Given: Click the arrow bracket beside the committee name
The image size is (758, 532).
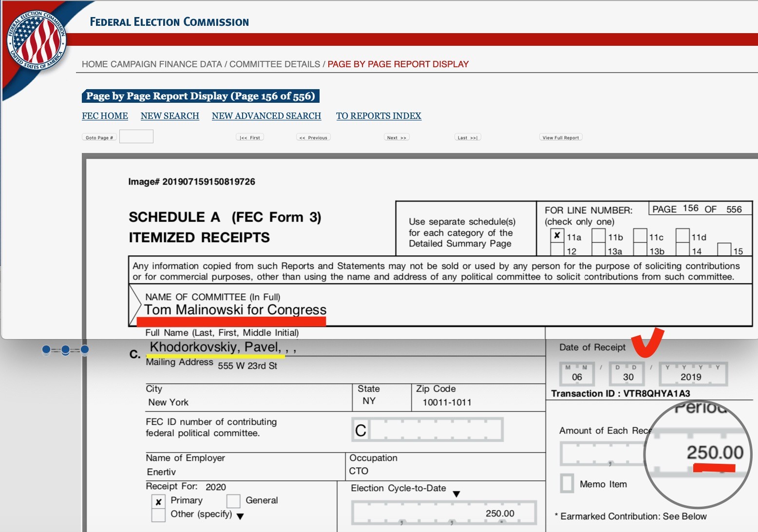Looking at the screenshot, I should tap(135, 305).
